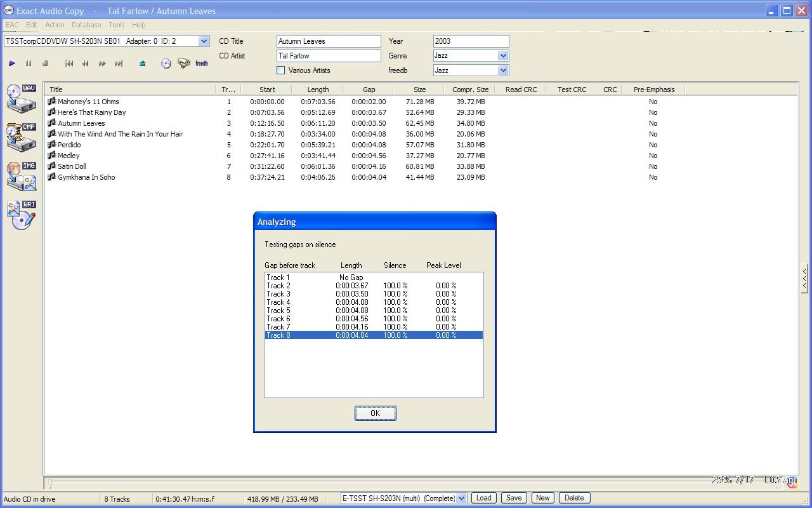Click the WRI write CD icon
The height and width of the screenshot is (508, 812).
pyautogui.click(x=21, y=215)
